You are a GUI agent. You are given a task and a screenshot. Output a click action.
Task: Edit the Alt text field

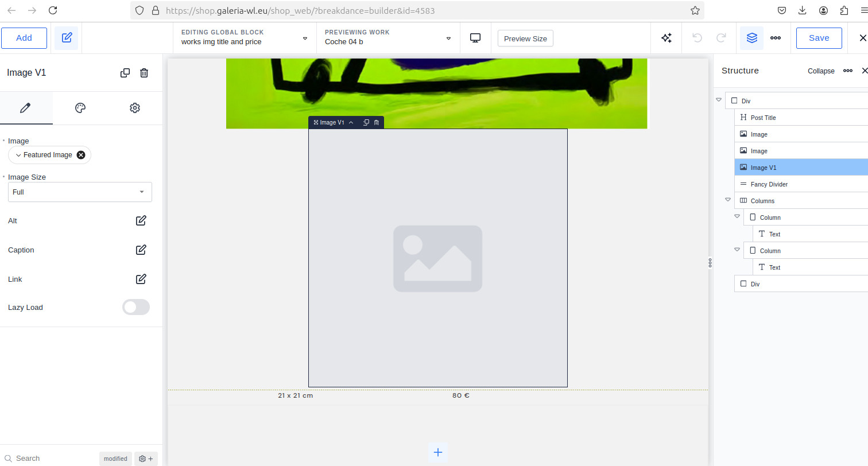coord(141,220)
